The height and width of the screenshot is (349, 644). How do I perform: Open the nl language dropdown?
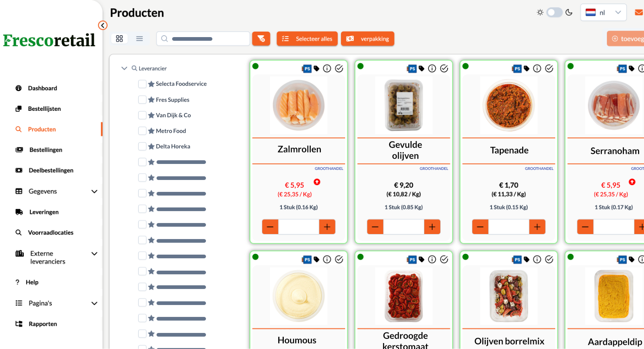pos(603,12)
